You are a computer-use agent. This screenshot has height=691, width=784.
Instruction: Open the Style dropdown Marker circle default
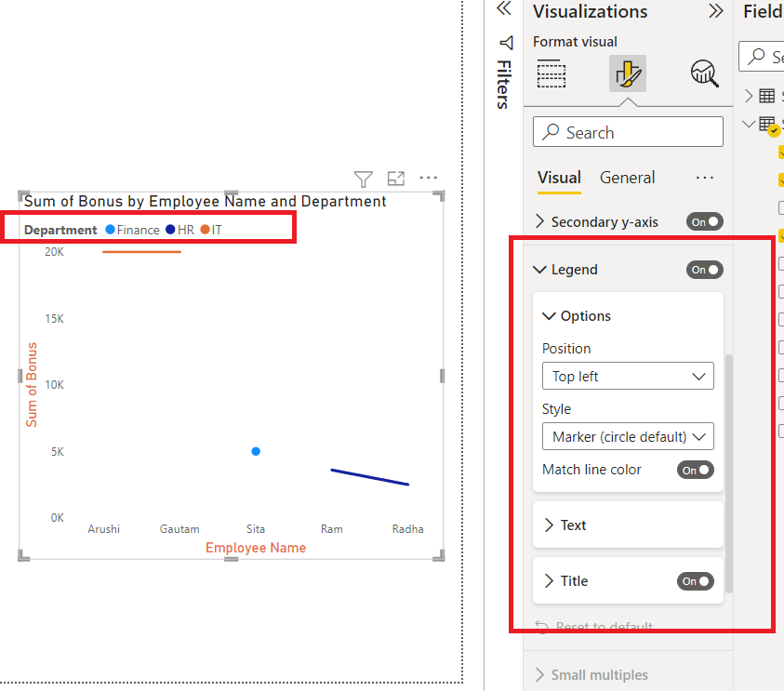[628, 436]
